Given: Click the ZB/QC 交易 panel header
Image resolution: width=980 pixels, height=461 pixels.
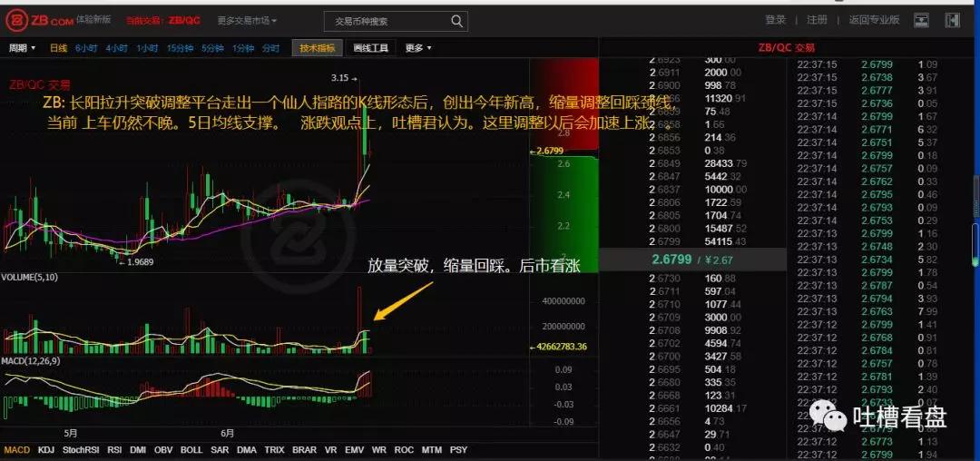Looking at the screenshot, I should click(x=786, y=47).
